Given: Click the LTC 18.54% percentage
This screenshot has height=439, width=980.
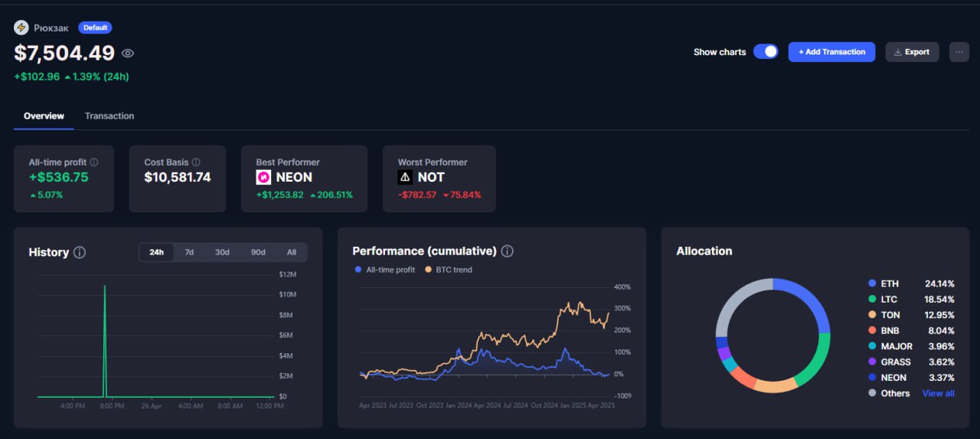Looking at the screenshot, I should coord(939,300).
